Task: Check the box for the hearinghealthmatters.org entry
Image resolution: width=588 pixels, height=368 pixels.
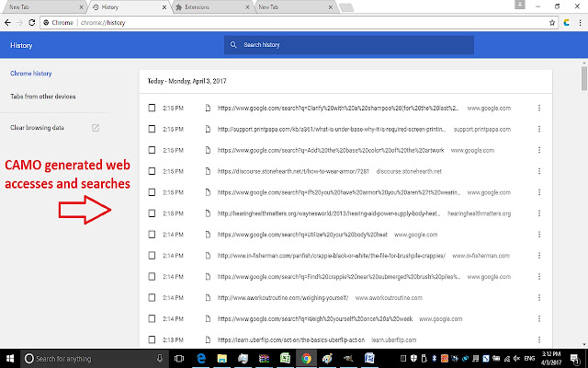Action: [152, 213]
